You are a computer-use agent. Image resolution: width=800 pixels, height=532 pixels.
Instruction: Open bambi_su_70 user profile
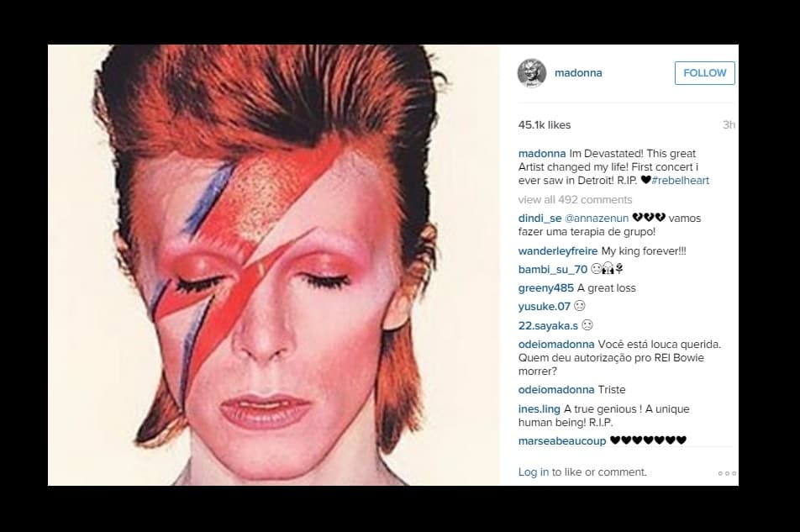click(553, 269)
